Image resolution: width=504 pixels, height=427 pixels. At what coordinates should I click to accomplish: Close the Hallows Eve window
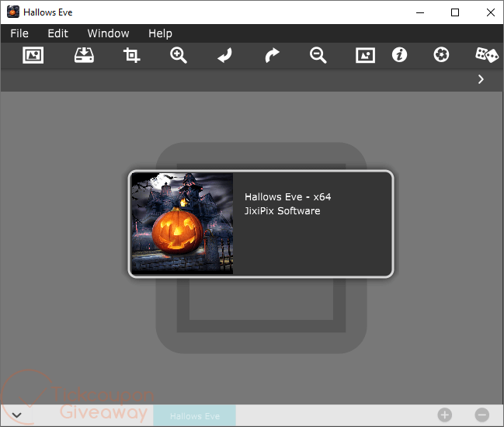click(491, 12)
